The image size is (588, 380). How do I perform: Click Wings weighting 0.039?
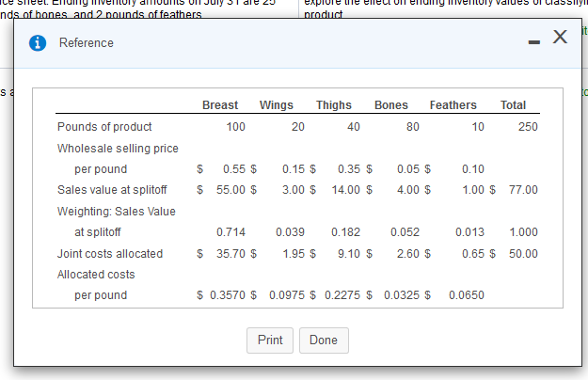(291, 232)
